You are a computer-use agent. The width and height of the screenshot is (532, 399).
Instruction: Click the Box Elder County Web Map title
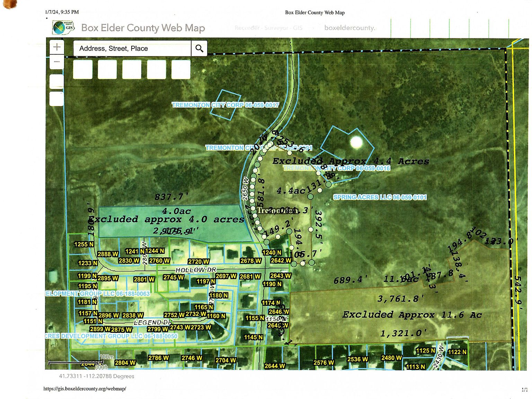[x=142, y=28]
